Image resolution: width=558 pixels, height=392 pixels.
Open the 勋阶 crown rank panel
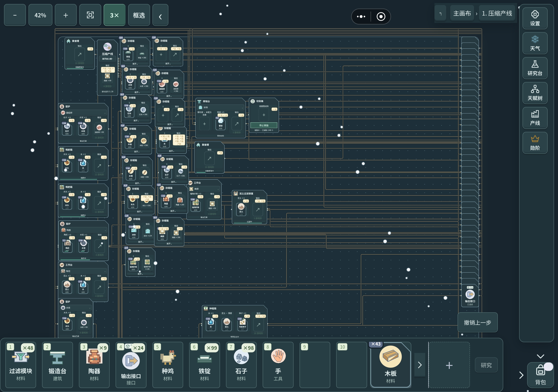tap(535, 143)
